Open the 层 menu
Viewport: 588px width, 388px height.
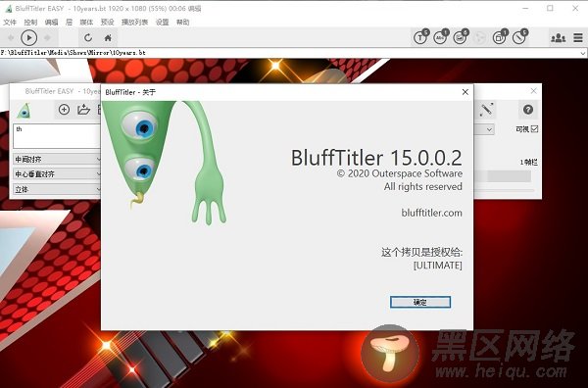(69, 23)
